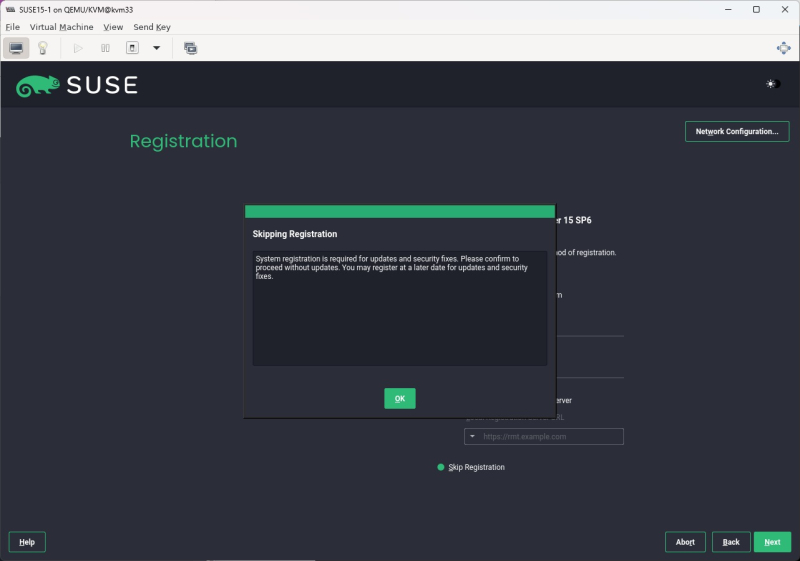Click the registration warning message text
Viewport: 800px width, 561px height.
[x=391, y=267]
